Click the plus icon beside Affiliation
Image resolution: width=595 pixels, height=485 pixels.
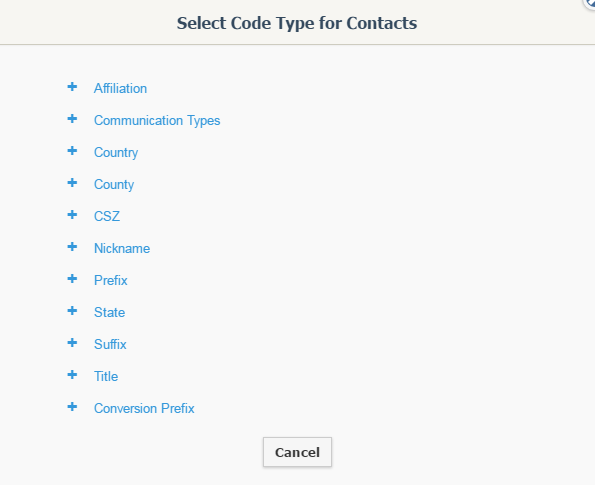[x=72, y=87]
